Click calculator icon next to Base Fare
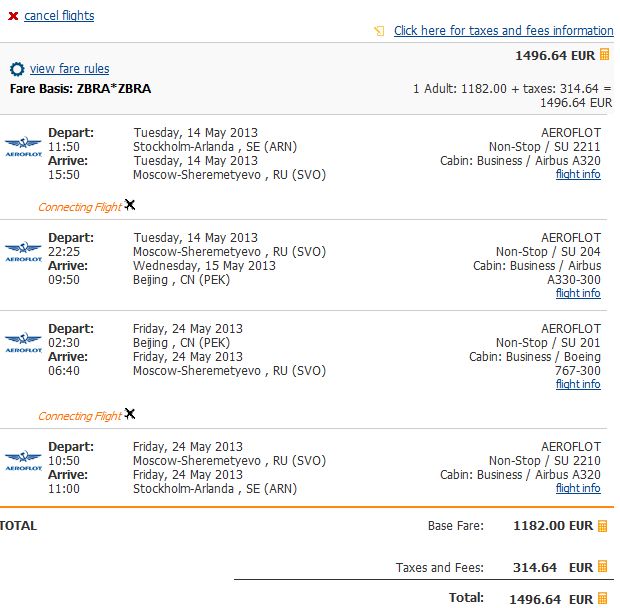This screenshot has width=620, height=608. (x=603, y=525)
